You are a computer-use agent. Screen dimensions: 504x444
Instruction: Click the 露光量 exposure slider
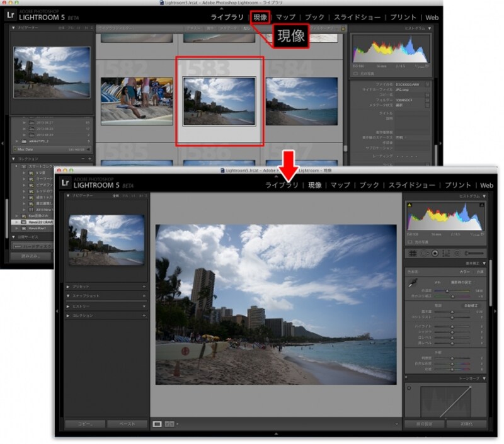pyautogui.click(x=452, y=312)
